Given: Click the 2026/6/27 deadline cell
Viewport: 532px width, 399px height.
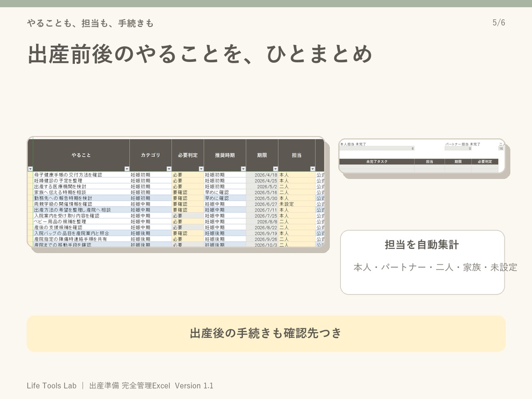Looking at the screenshot, I should pyautogui.click(x=262, y=204).
